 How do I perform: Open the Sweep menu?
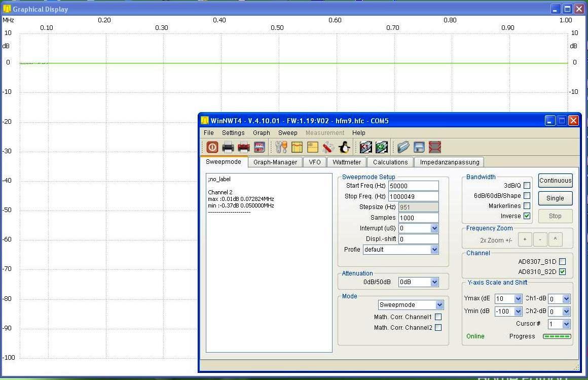pos(288,133)
